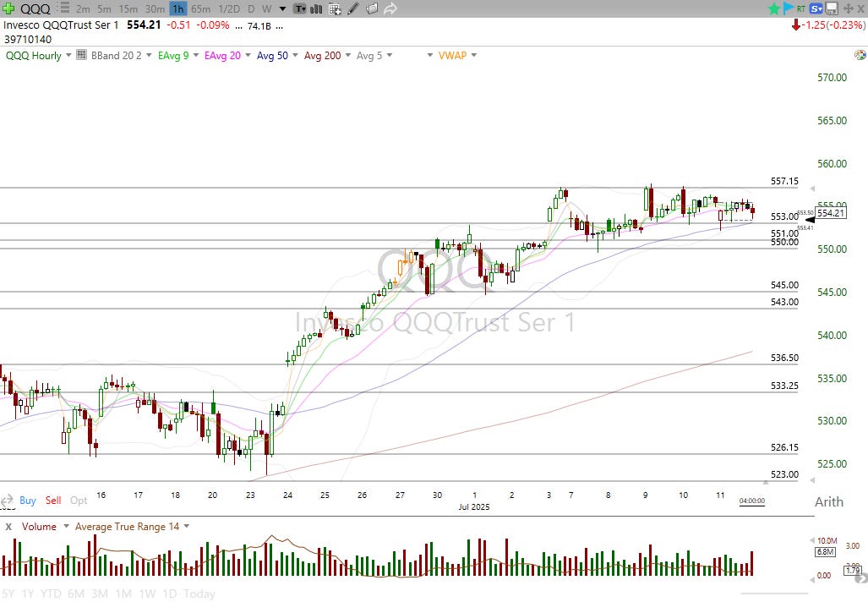Switch to the 30m timeframe
Screen dimensions: 868x602
155,8
